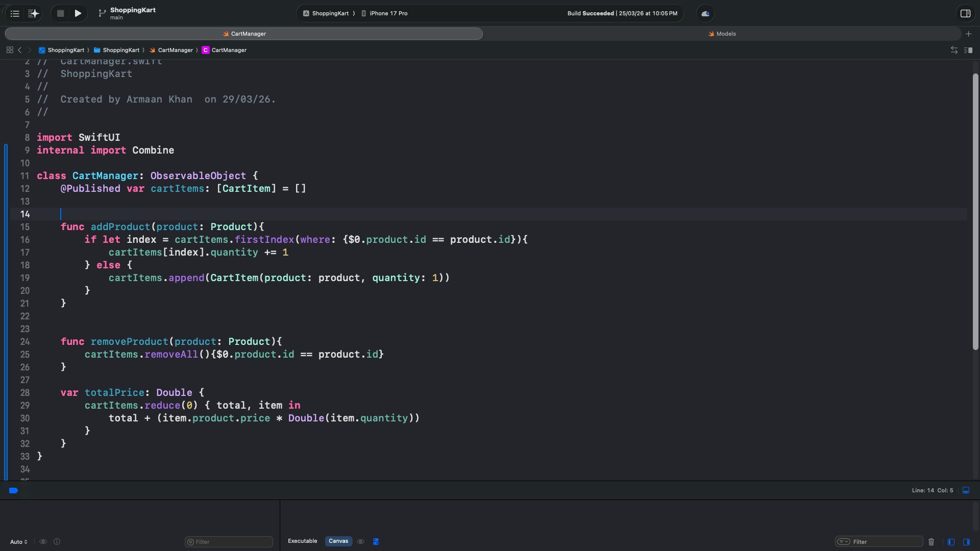Click the Executable console button
The width and height of the screenshot is (980, 551).
pos(302,541)
